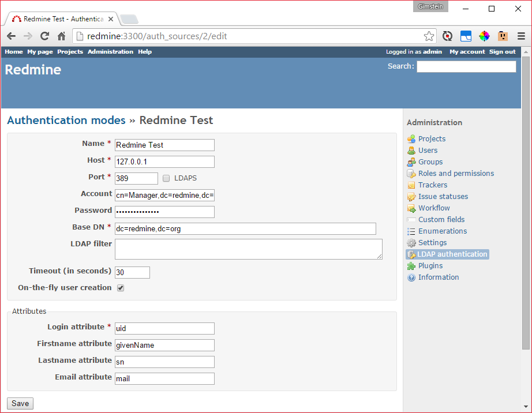Click the Enumerations list icon

coord(411,231)
